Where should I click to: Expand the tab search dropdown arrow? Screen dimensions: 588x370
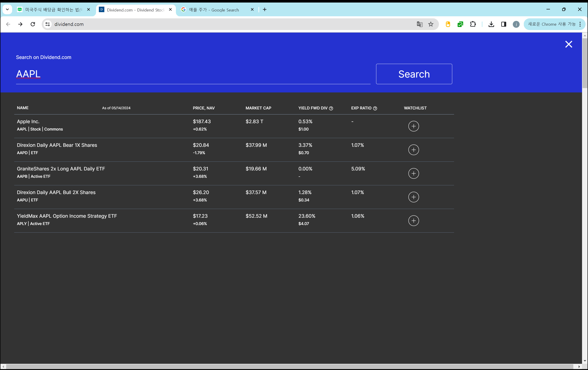pos(7,10)
